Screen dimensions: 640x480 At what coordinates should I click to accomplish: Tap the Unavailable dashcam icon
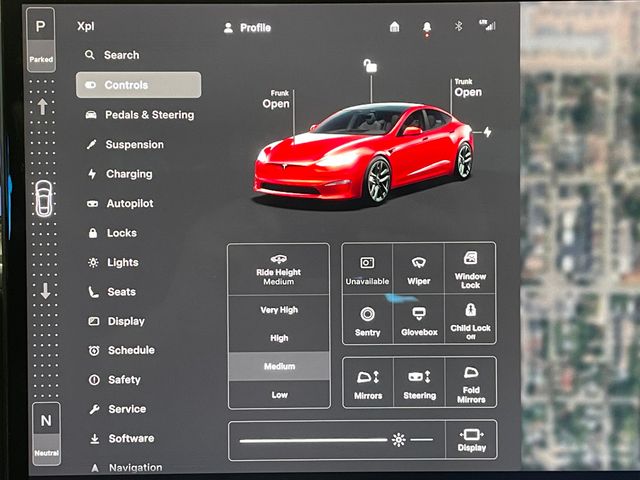click(x=367, y=269)
